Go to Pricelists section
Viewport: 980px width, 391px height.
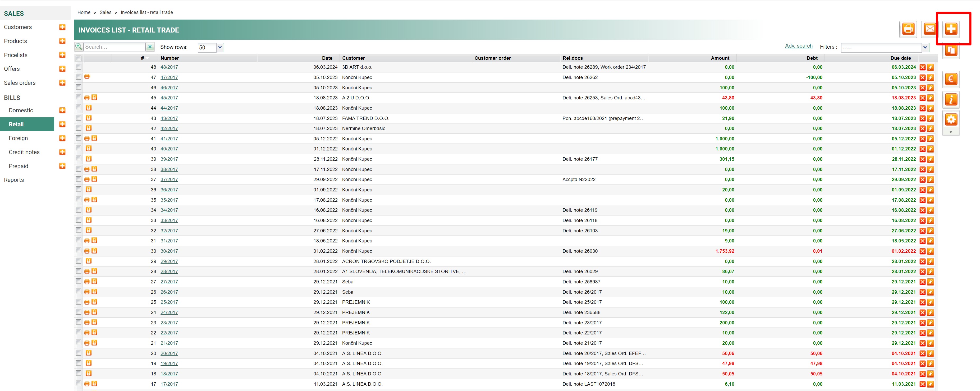(16, 55)
